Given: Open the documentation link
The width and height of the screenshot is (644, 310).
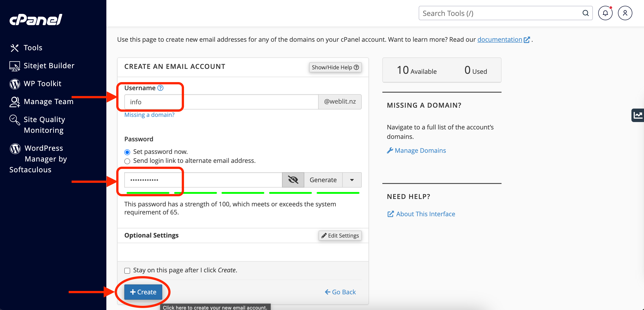Looking at the screenshot, I should pos(500,39).
